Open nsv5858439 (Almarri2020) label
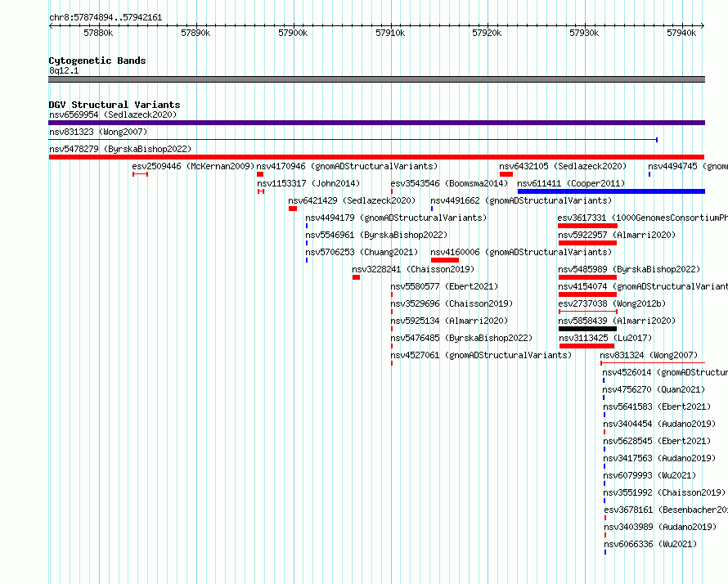 coord(617,321)
